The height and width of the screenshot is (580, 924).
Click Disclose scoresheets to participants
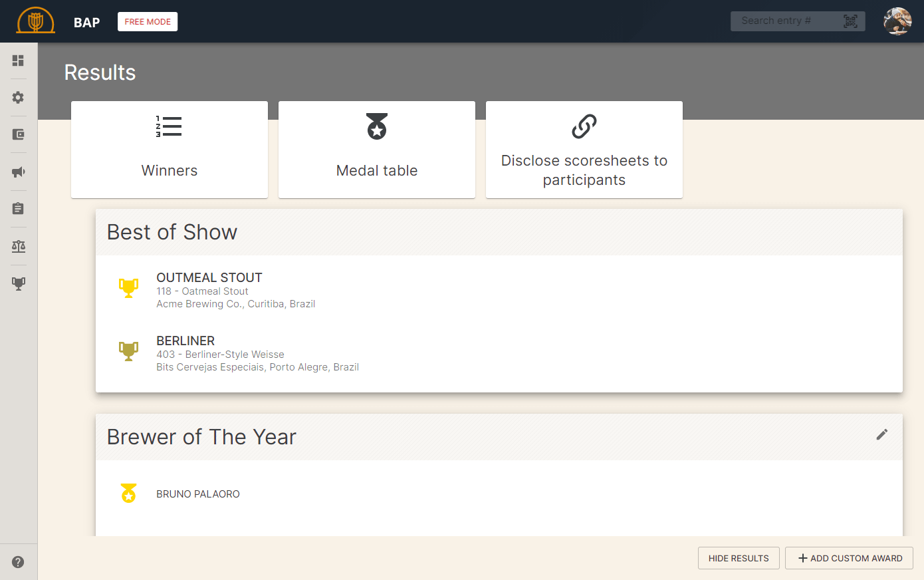[x=584, y=150]
